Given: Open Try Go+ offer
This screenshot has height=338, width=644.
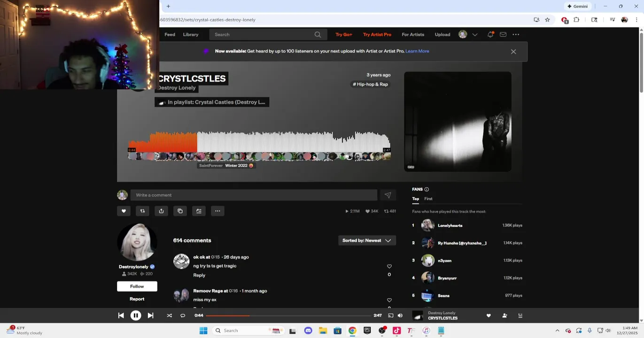Looking at the screenshot, I should (344, 35).
